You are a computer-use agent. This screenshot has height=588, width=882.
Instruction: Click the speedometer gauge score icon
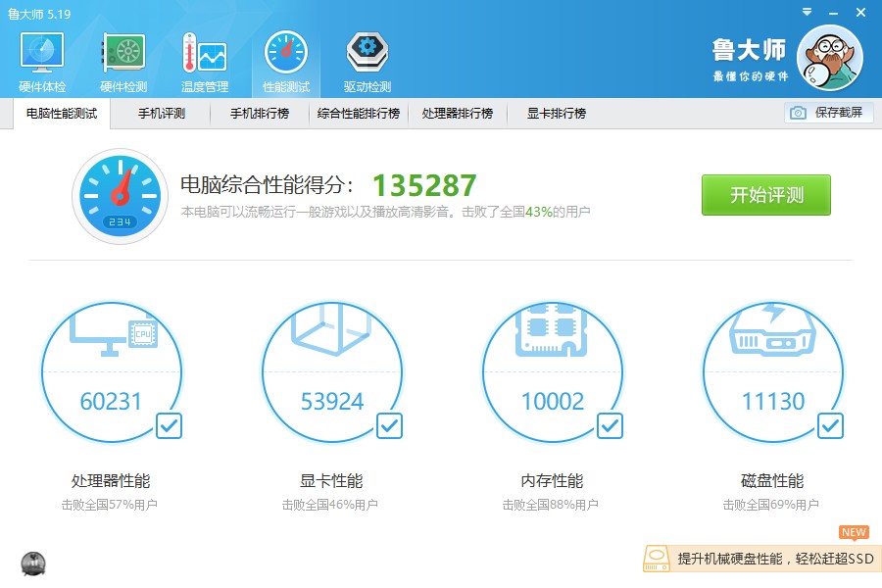click(120, 195)
